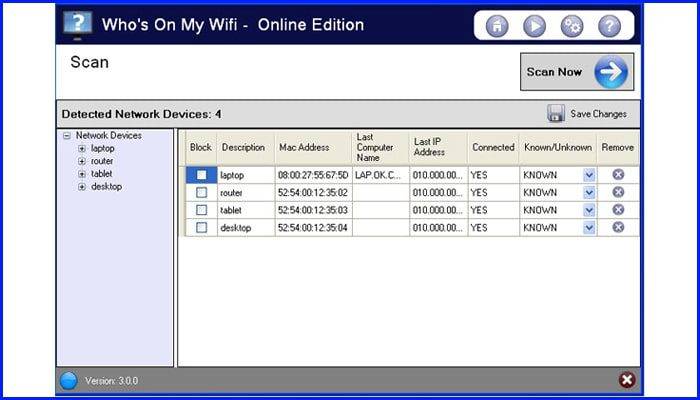Open Known/Unknown dropdown for laptop
The image size is (700, 400).
[x=589, y=175]
